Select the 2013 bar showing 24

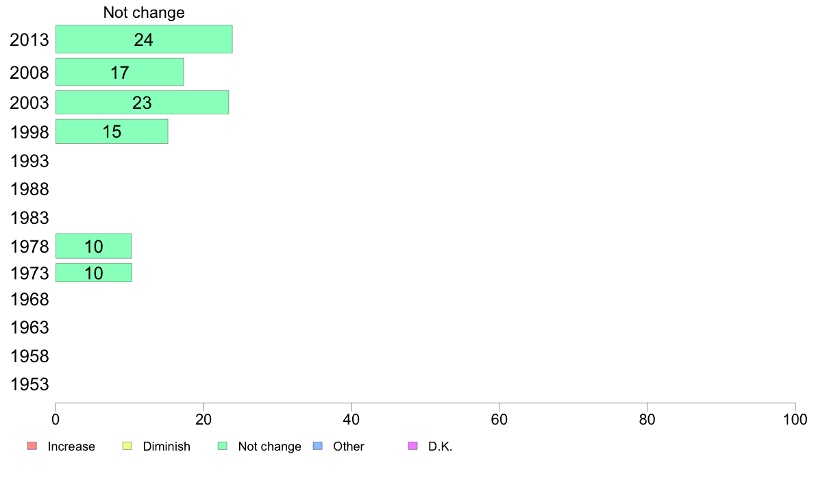click(x=144, y=39)
